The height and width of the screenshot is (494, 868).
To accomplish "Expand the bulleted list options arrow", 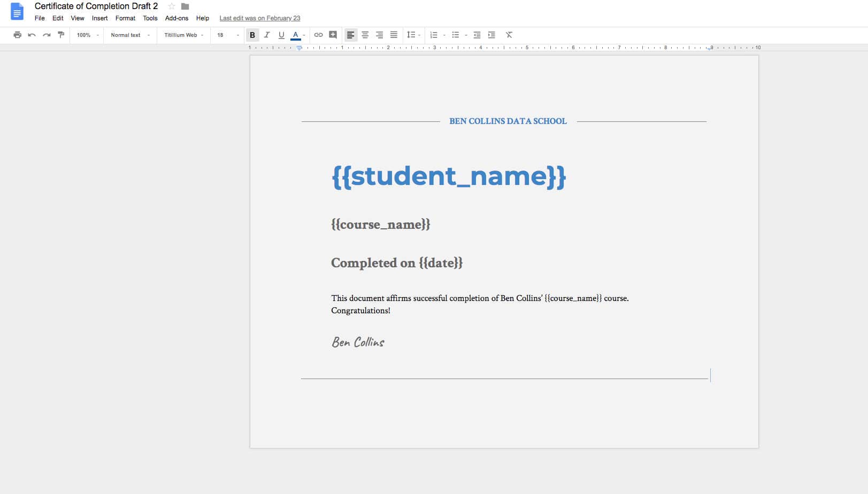I will click(x=466, y=35).
